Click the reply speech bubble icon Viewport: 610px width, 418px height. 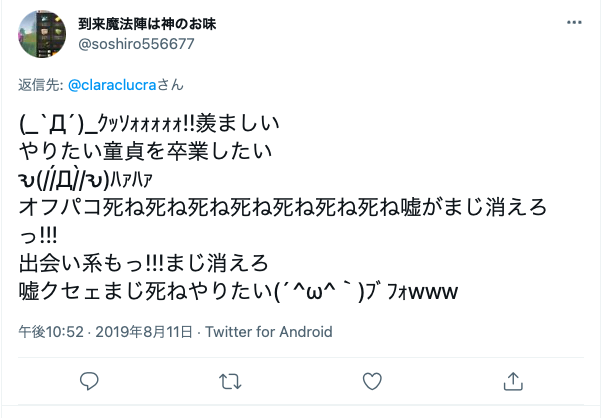click(89, 381)
